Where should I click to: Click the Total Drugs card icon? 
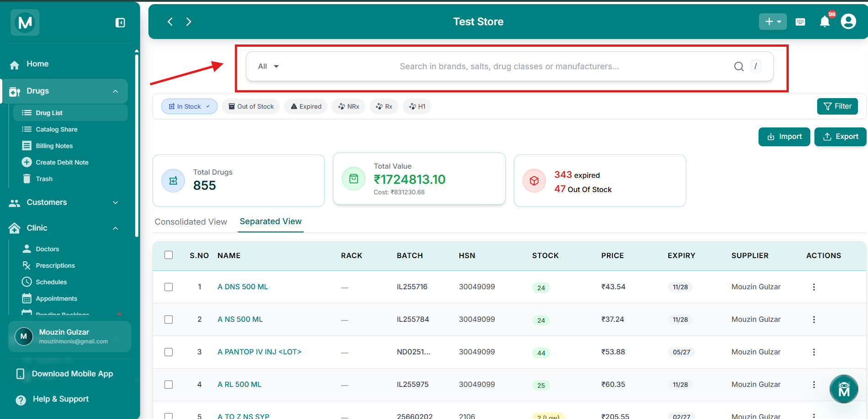tap(173, 181)
